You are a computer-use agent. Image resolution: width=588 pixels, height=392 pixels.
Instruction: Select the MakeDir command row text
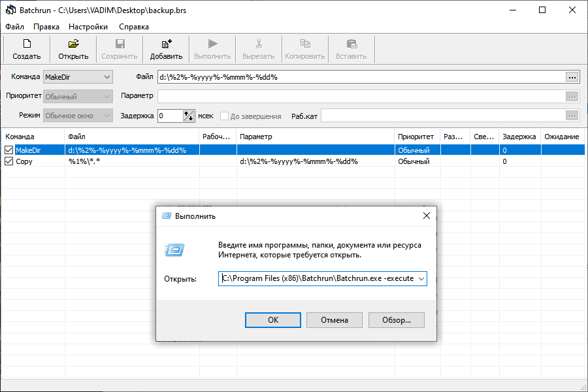click(28, 150)
